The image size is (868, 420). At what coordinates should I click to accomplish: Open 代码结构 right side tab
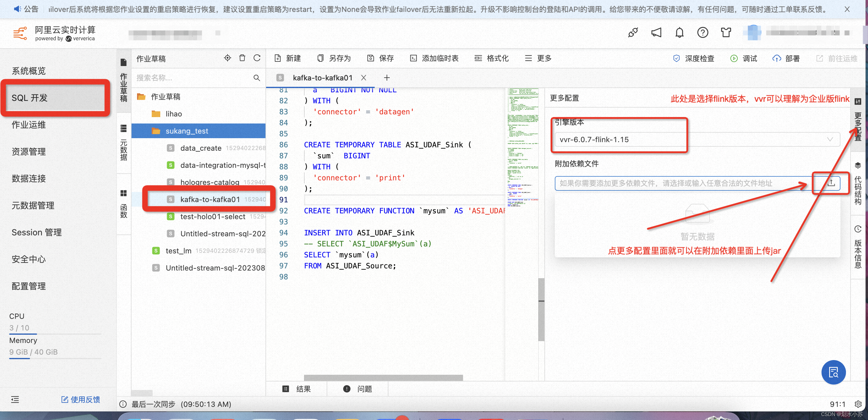858,184
